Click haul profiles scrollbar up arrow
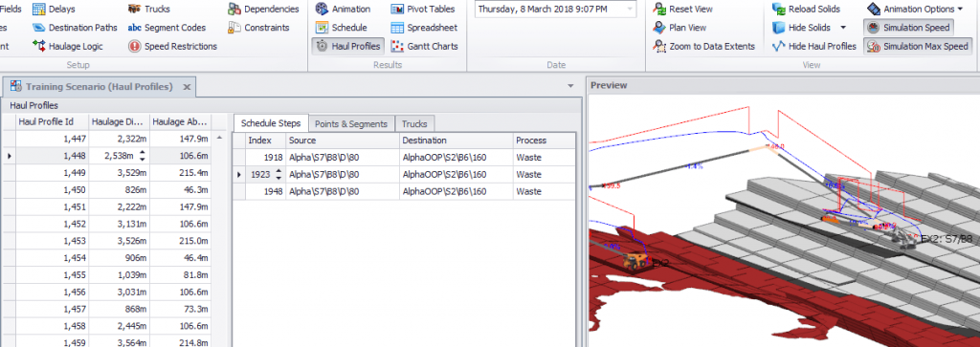 coord(219,138)
